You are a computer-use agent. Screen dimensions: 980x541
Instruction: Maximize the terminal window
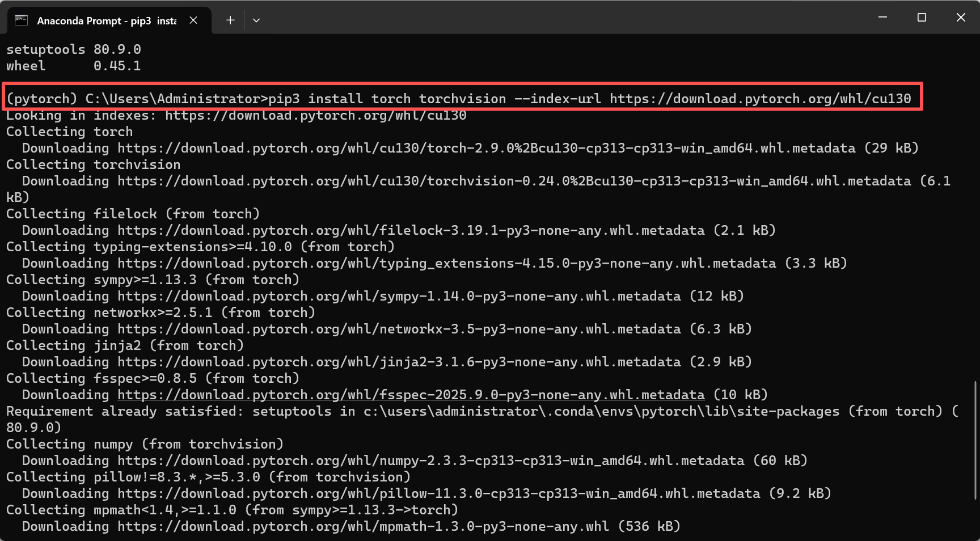pyautogui.click(x=921, y=17)
